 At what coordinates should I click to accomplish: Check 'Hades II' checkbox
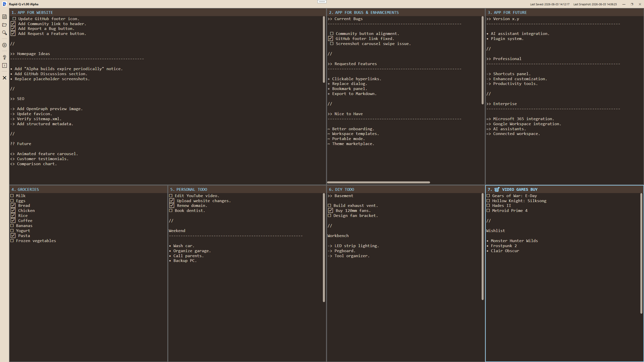coord(488,206)
